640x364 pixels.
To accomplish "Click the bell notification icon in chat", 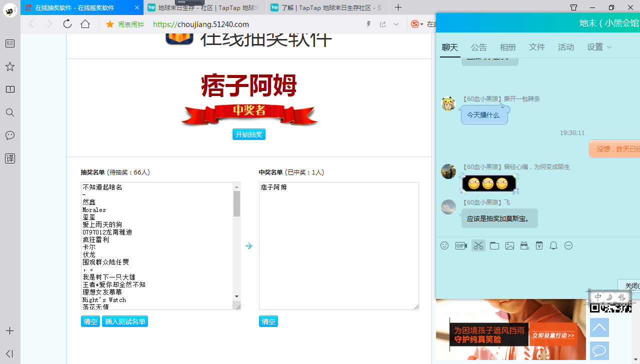I will click(x=553, y=245).
